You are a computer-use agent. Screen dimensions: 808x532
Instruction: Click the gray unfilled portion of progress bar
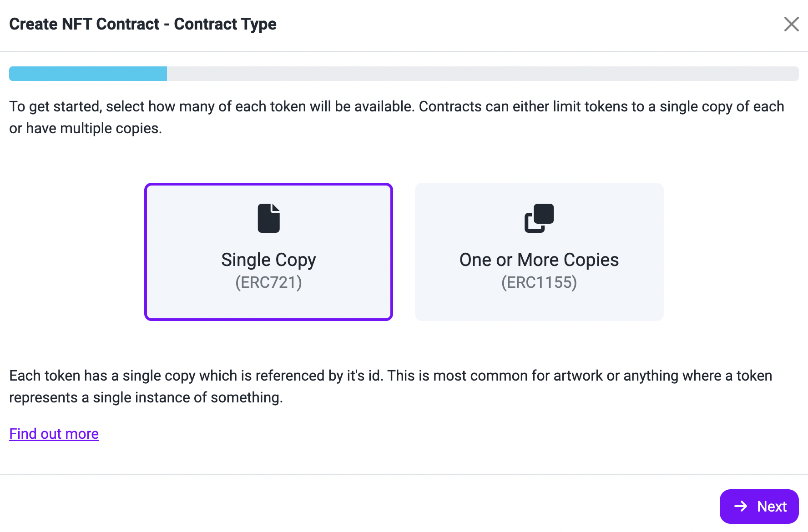pyautogui.click(x=483, y=74)
